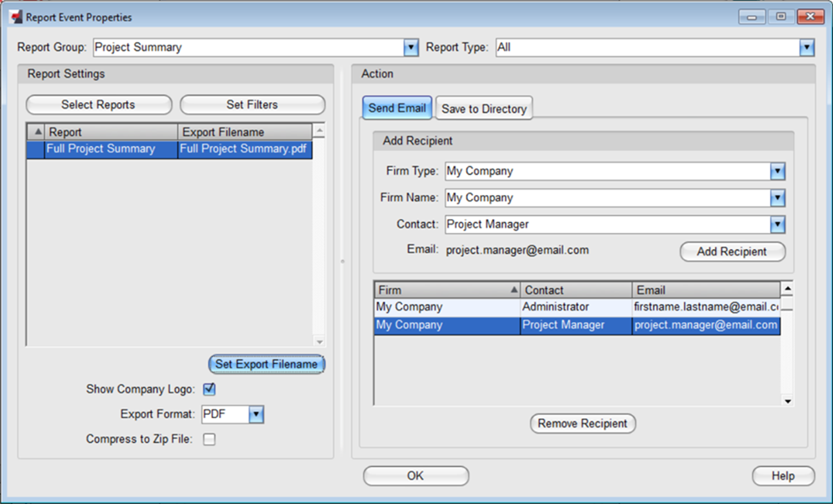Click the Remove Recipient button

click(x=583, y=424)
